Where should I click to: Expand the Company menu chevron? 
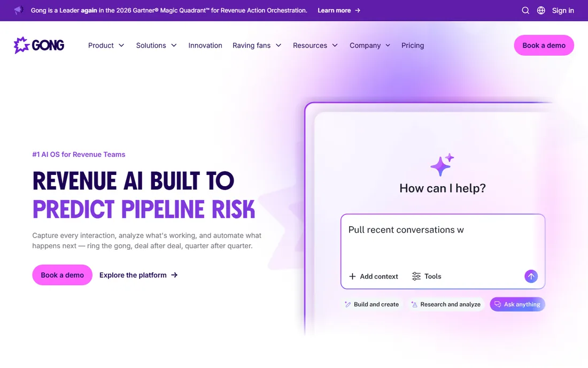pyautogui.click(x=388, y=45)
